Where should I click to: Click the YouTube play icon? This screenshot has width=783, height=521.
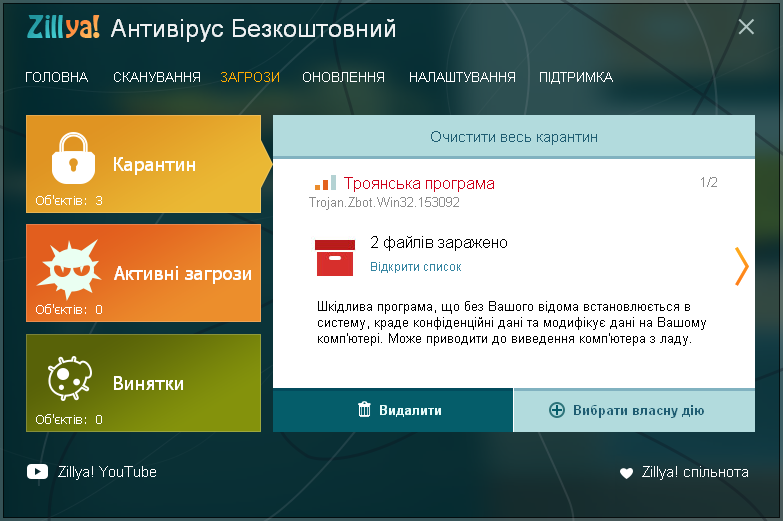tap(37, 472)
